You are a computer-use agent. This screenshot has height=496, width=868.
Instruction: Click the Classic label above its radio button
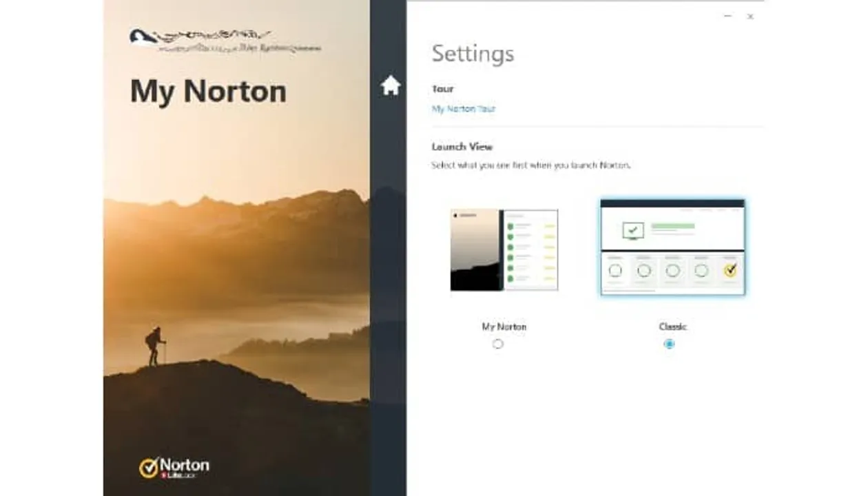click(x=672, y=327)
